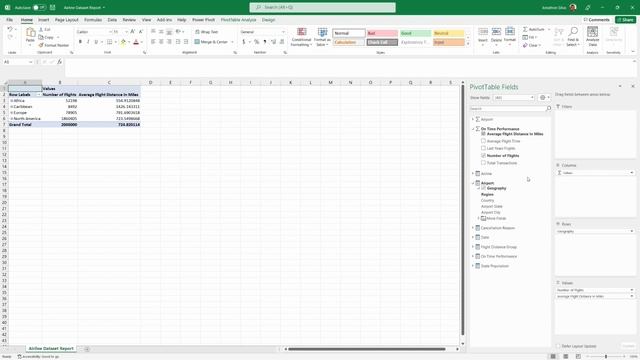Click the Format cells icon

[510, 32]
